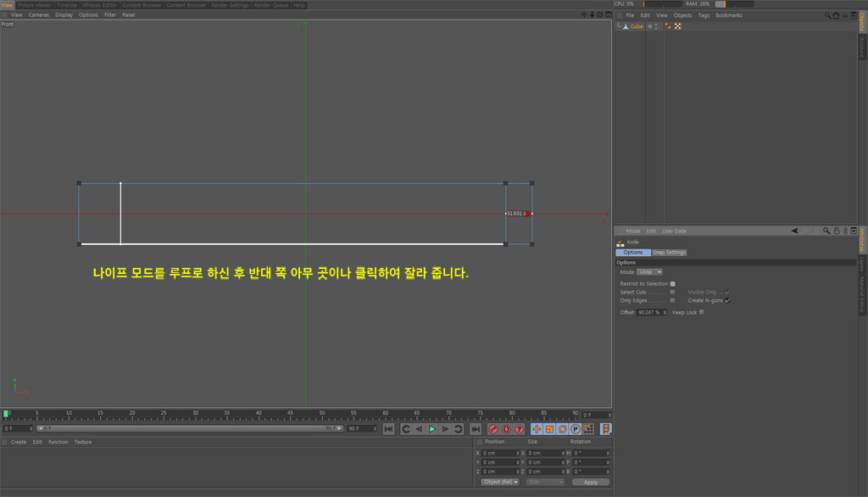Click the Position X stepper arrows
The width and height of the screenshot is (868, 497).
point(518,453)
